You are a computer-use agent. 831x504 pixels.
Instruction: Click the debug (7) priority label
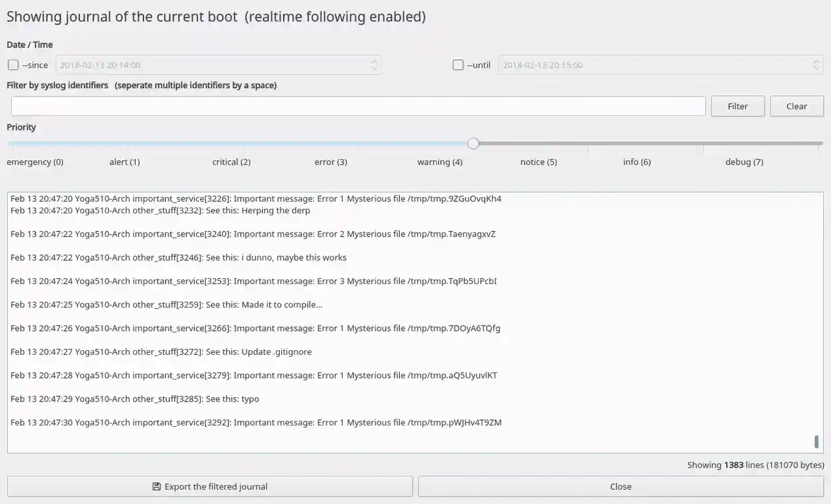tap(744, 162)
